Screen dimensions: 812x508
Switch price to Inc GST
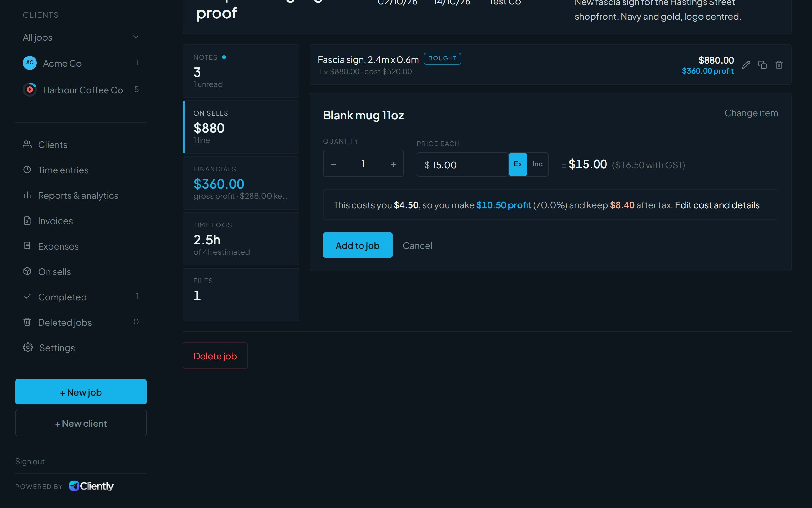(x=538, y=164)
